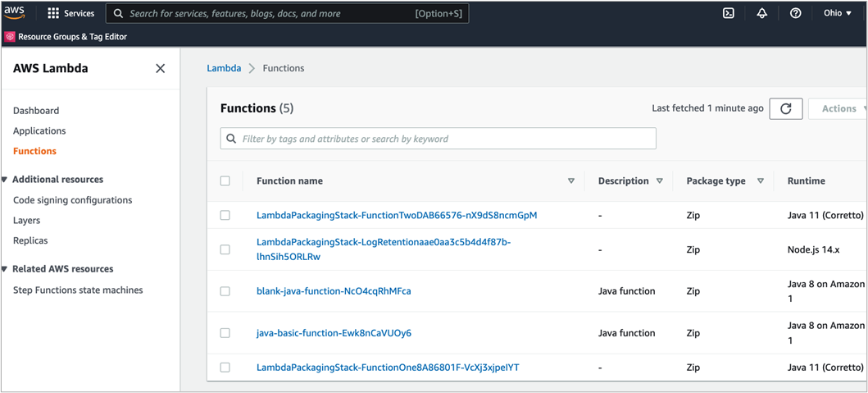Click the Runtime column header
This screenshot has height=393, width=868.
(806, 181)
